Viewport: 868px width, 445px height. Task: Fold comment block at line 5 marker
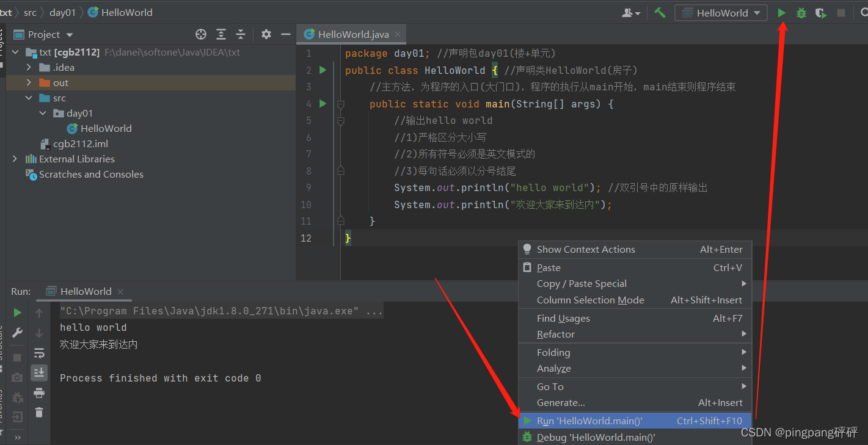point(341,121)
